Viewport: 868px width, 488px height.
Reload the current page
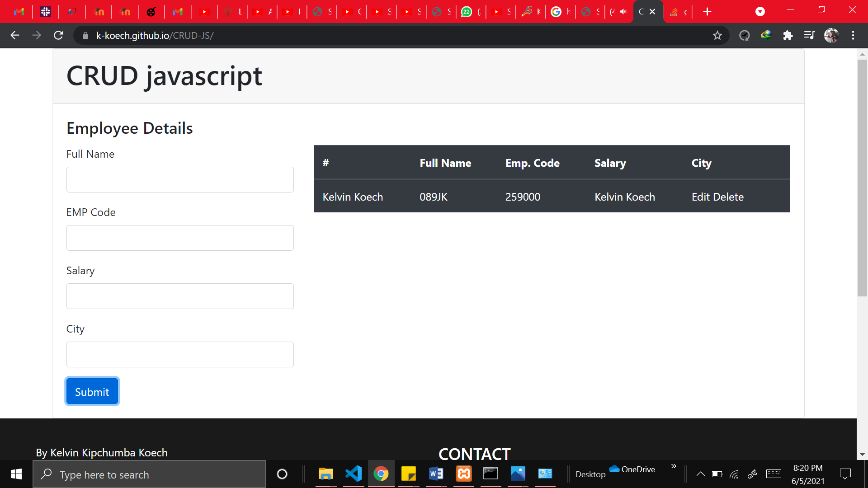pos(58,35)
